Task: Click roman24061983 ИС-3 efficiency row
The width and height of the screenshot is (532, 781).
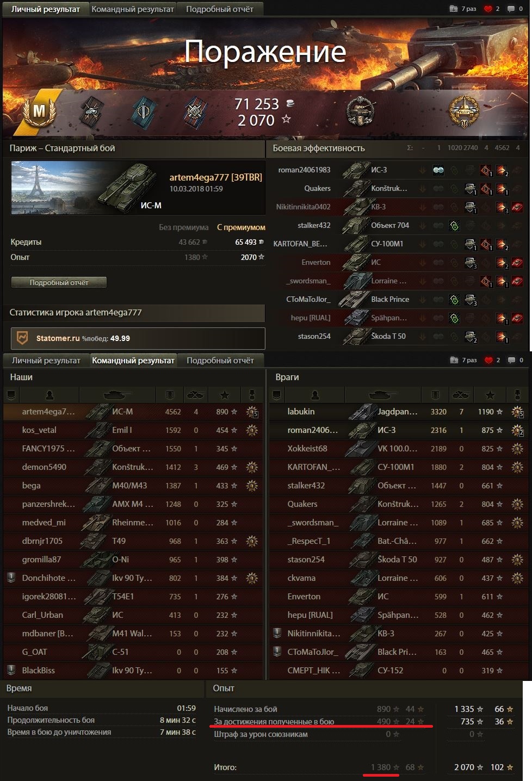Action: click(x=399, y=170)
